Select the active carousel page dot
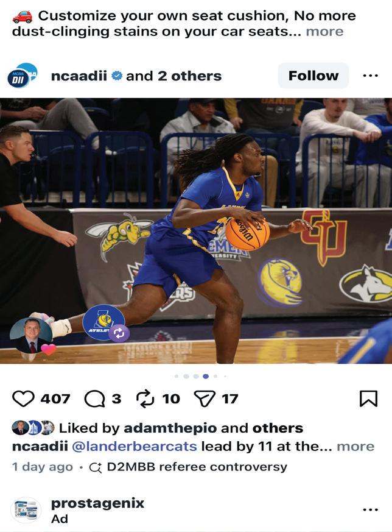Image resolution: width=392 pixels, height=532 pixels. [x=206, y=376]
